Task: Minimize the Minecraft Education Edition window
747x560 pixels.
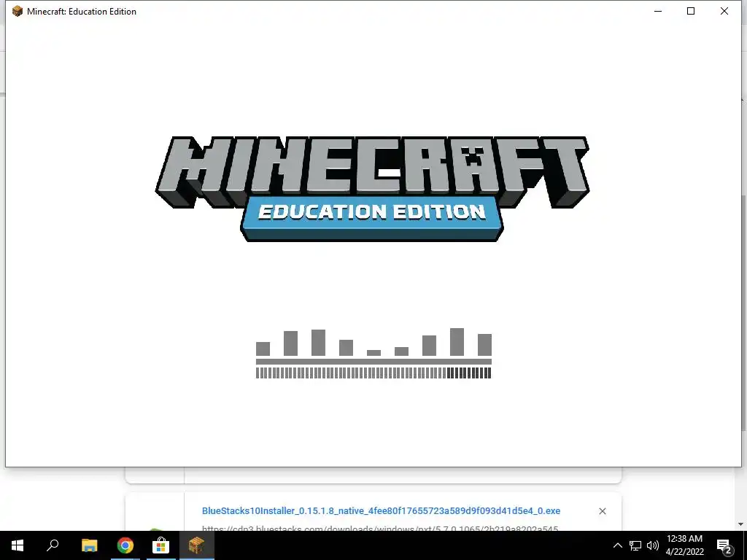Action: pos(658,11)
